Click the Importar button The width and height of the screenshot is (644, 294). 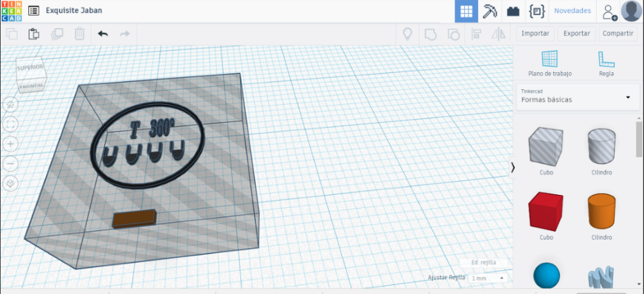pyautogui.click(x=535, y=33)
